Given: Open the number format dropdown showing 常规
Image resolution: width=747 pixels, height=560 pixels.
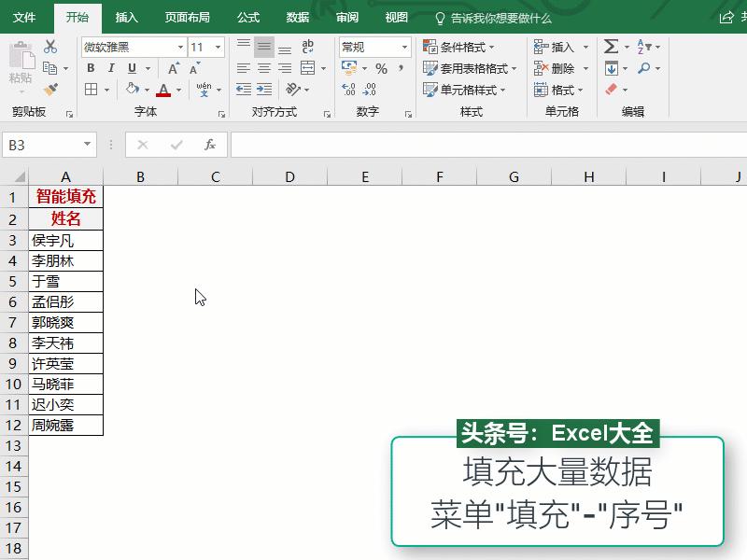Looking at the screenshot, I should [375, 49].
